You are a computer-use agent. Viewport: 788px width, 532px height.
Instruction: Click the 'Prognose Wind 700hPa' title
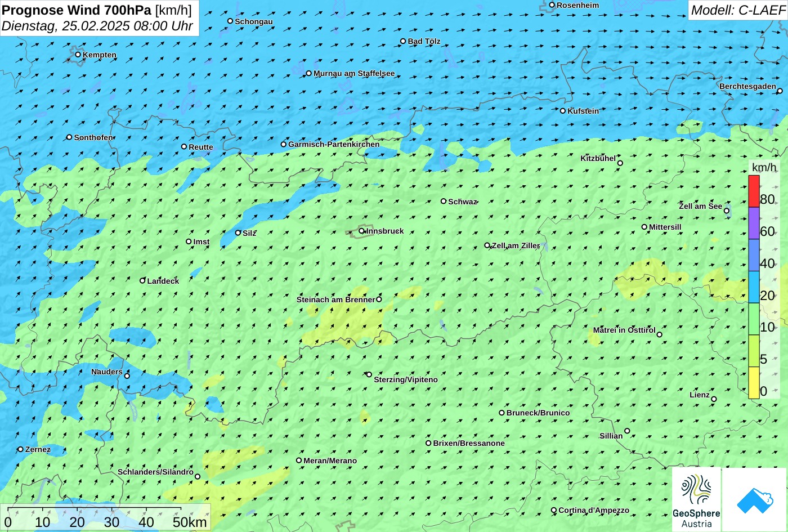click(x=77, y=10)
